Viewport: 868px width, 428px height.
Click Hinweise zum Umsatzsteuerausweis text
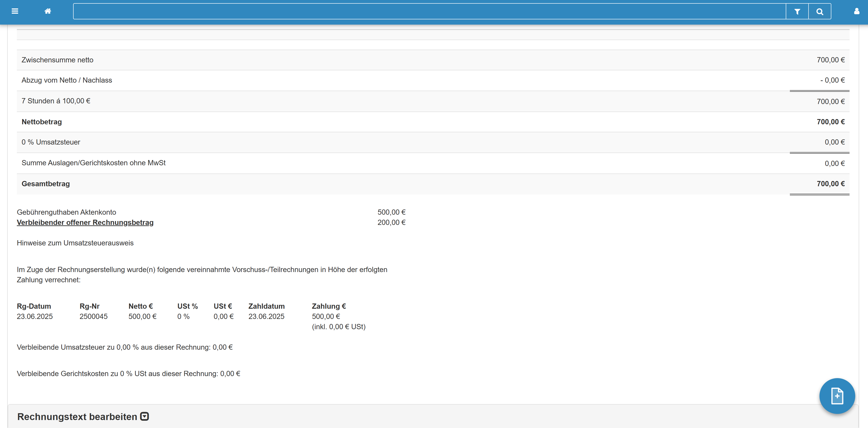[75, 243]
